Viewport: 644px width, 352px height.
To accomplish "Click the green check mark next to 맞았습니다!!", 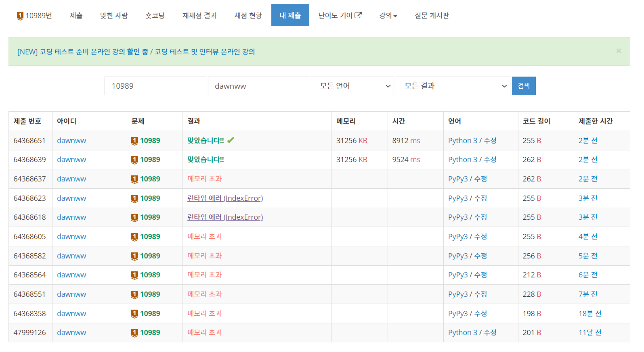I will pos(231,140).
